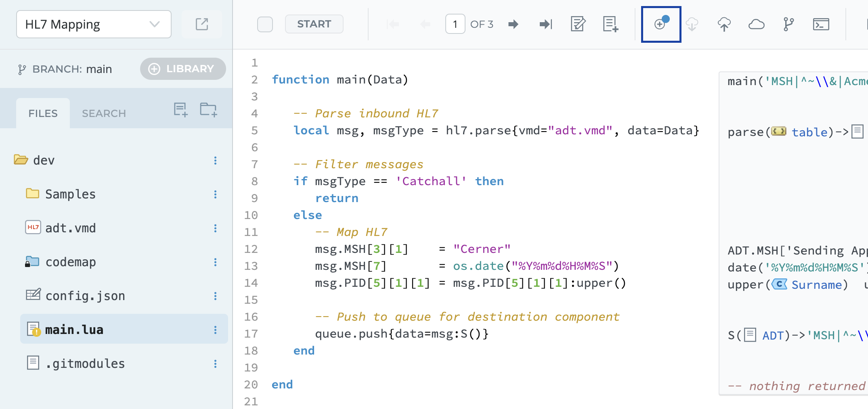The image size is (868, 409).
Task: Click the cloud upload push icon
Action: pos(724,24)
